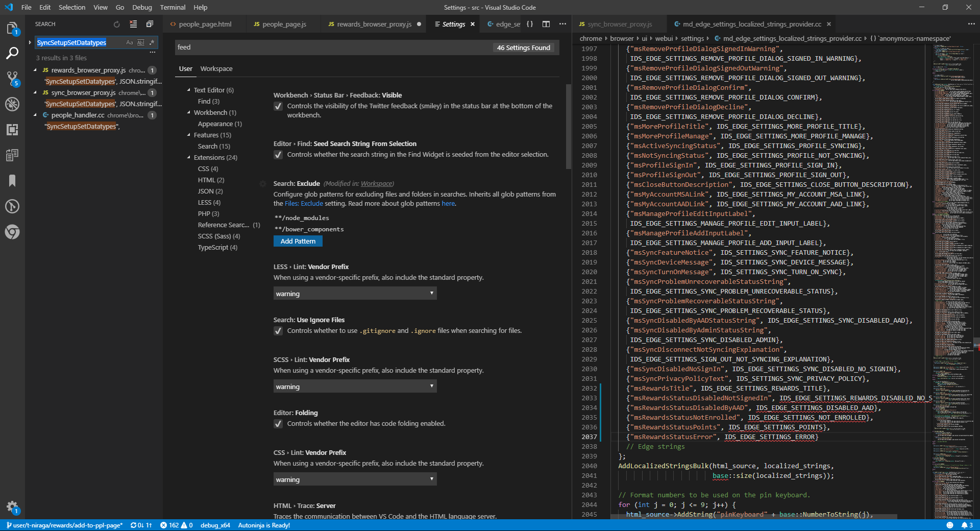Image resolution: width=980 pixels, height=531 pixels.
Task: Click the git branch in status bar
Action: point(64,525)
